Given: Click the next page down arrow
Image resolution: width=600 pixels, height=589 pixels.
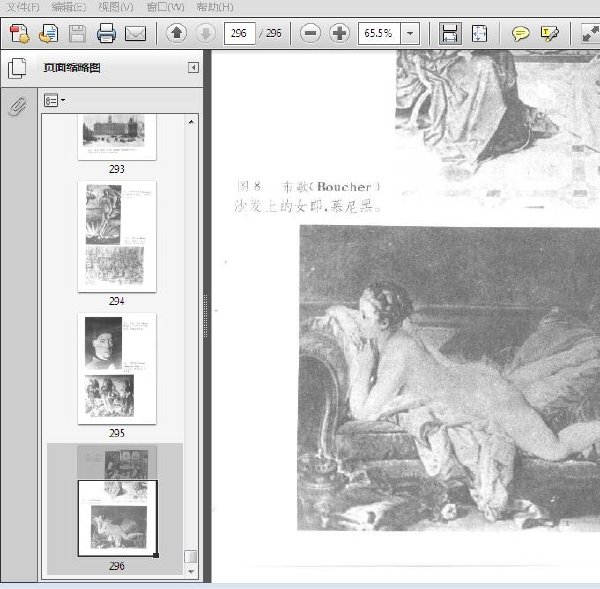Looking at the screenshot, I should click(205, 33).
